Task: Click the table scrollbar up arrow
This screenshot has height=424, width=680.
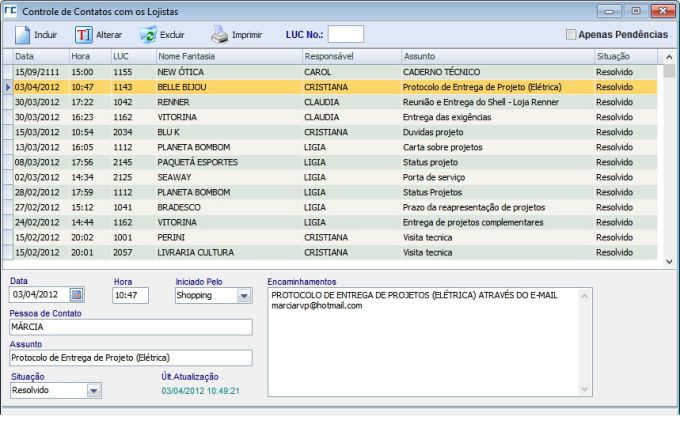Action: click(x=669, y=57)
